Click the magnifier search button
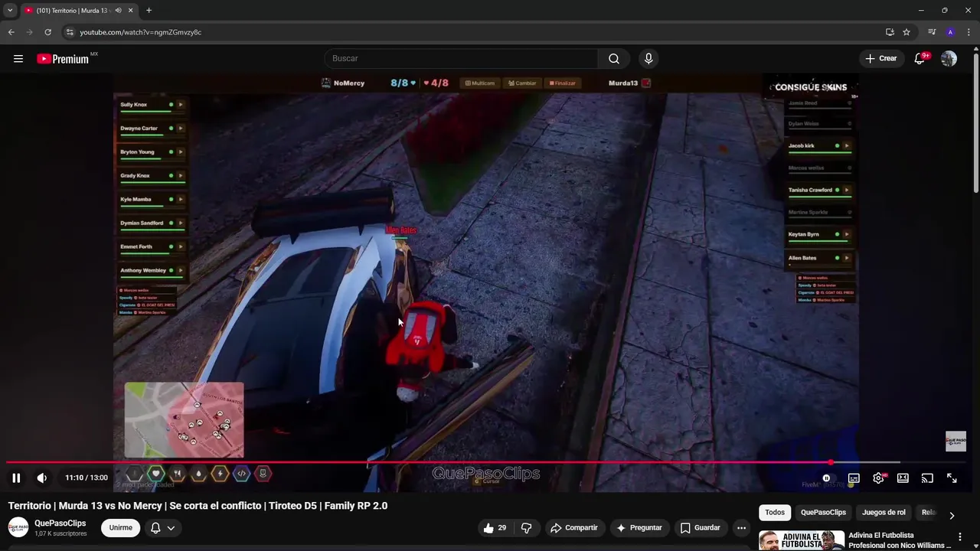 [x=614, y=58]
